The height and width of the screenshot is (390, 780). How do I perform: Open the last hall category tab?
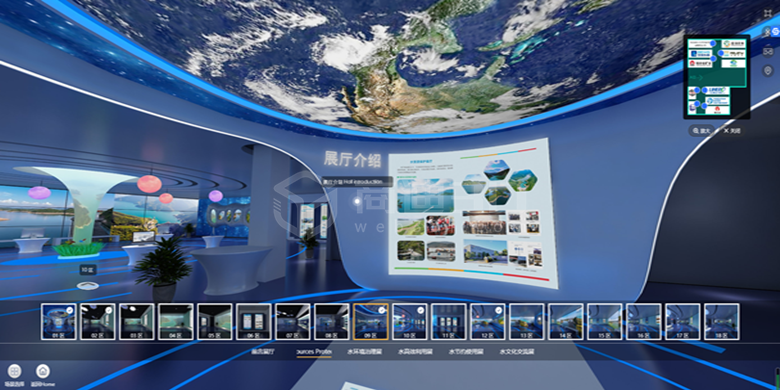(517, 352)
